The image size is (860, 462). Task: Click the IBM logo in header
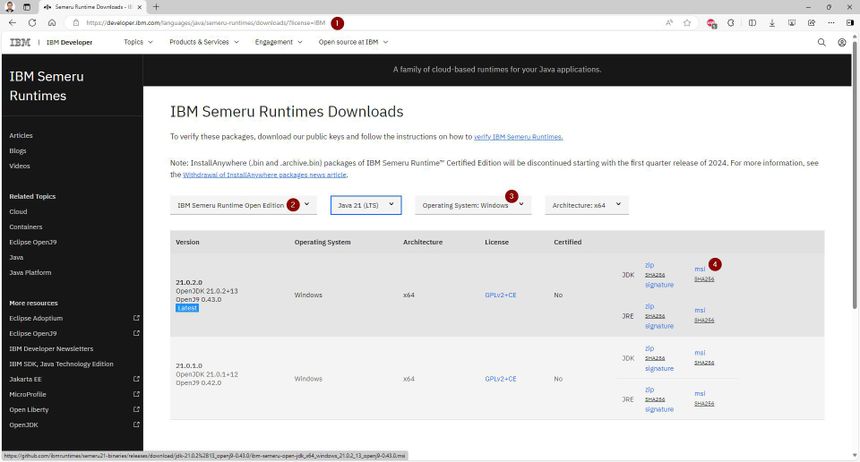[19, 42]
